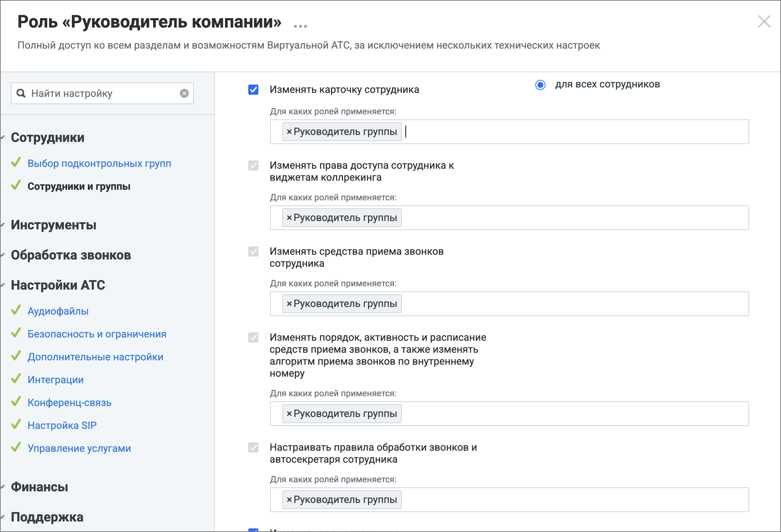
Task: Click the green checkmark beside Выбор подконтрольных групп
Action: [x=16, y=162]
